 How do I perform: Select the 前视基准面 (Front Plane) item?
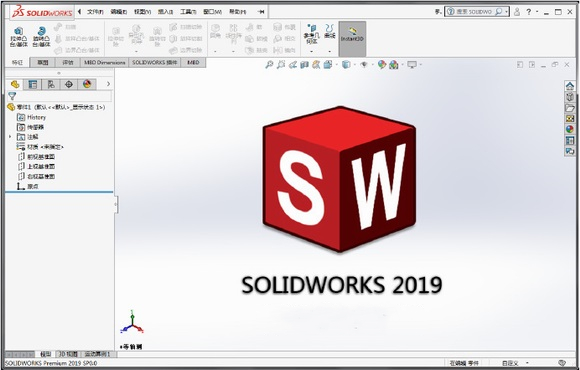click(x=36, y=157)
